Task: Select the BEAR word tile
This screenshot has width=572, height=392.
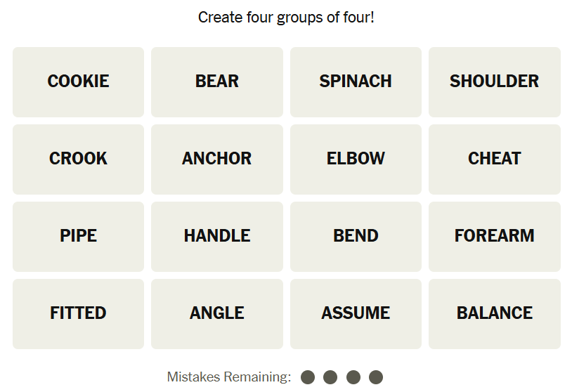Action: [x=217, y=81]
